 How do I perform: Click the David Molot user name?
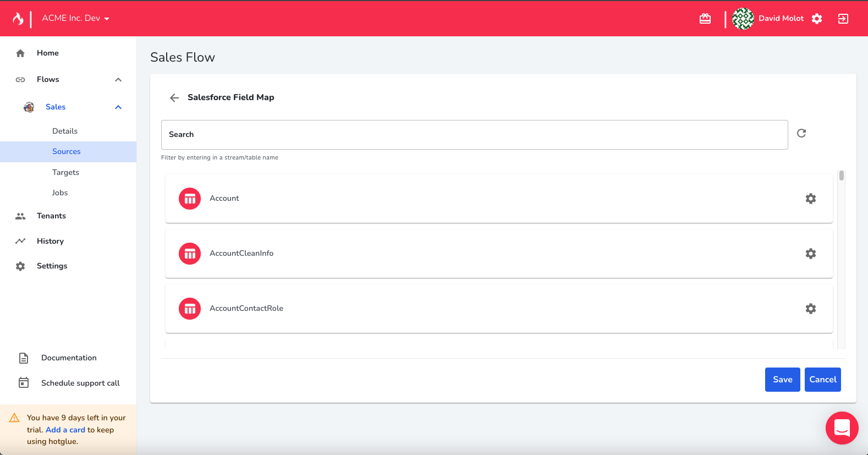pos(781,19)
